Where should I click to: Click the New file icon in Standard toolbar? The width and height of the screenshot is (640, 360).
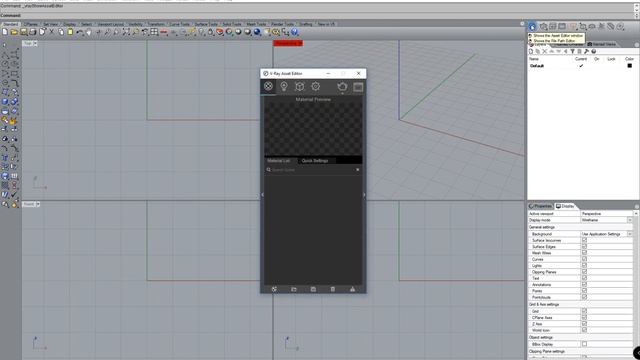click(x=5, y=32)
